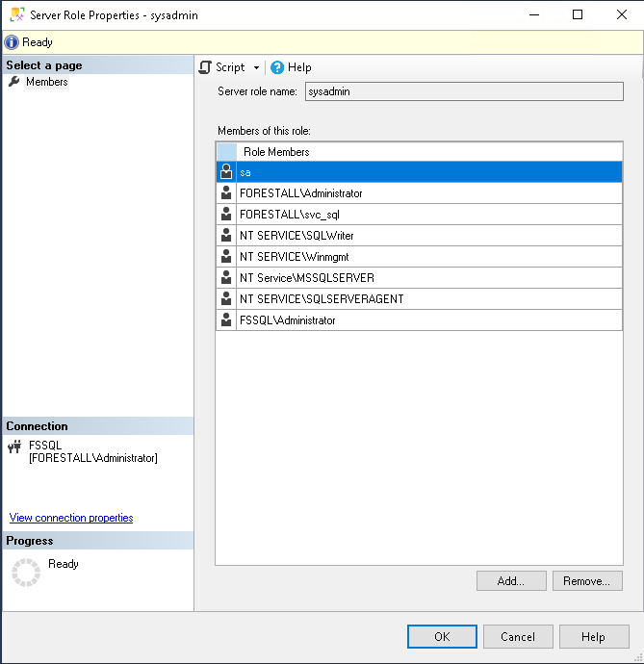Select NT SERVICE\SQLWriter member
Image resolution: width=644 pixels, height=664 pixels.
pos(296,236)
